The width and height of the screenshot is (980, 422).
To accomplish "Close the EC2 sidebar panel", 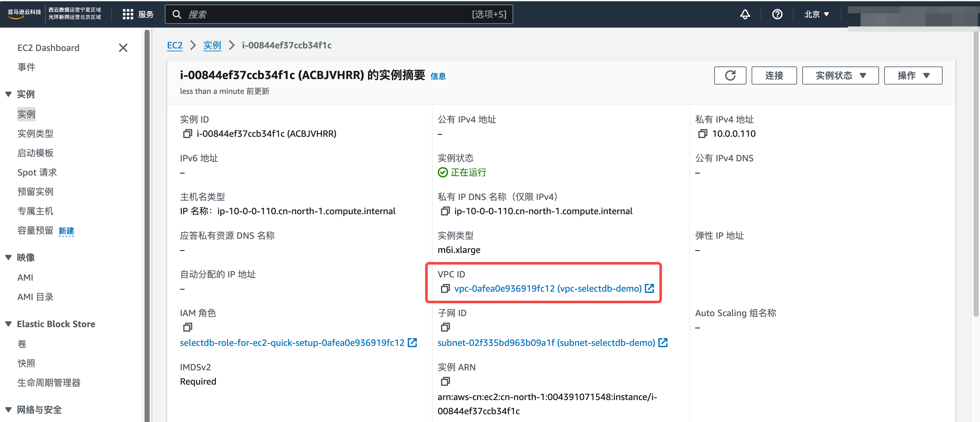I will pyautogui.click(x=123, y=48).
